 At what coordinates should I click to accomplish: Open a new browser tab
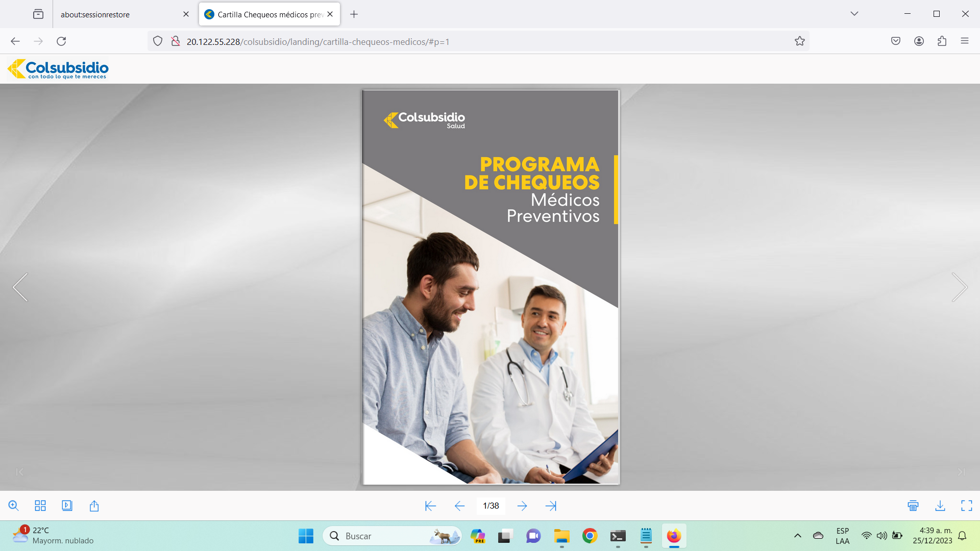354,14
